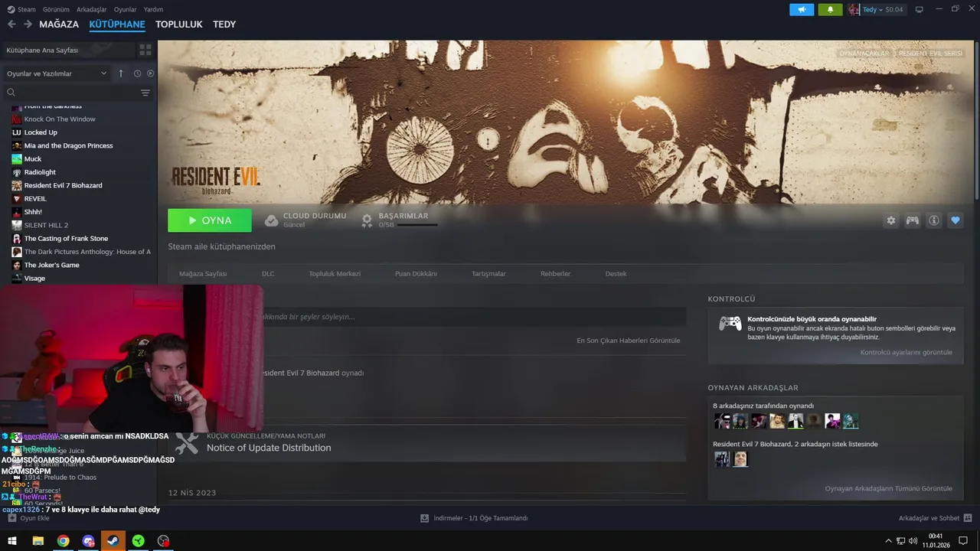
Task: Open controller layout icon
Action: (913, 220)
